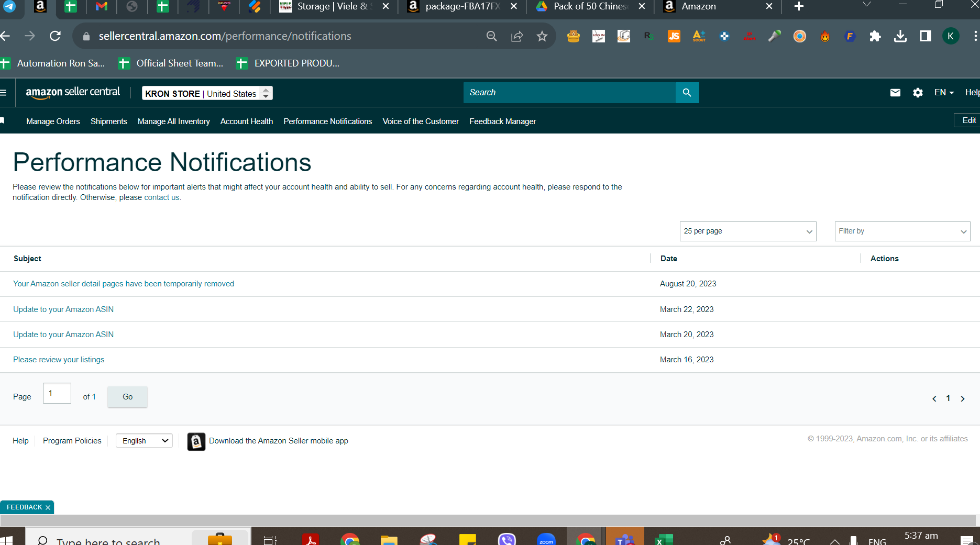Image resolution: width=980 pixels, height=545 pixels.
Task: Open the mail messages envelope icon
Action: click(x=895, y=93)
